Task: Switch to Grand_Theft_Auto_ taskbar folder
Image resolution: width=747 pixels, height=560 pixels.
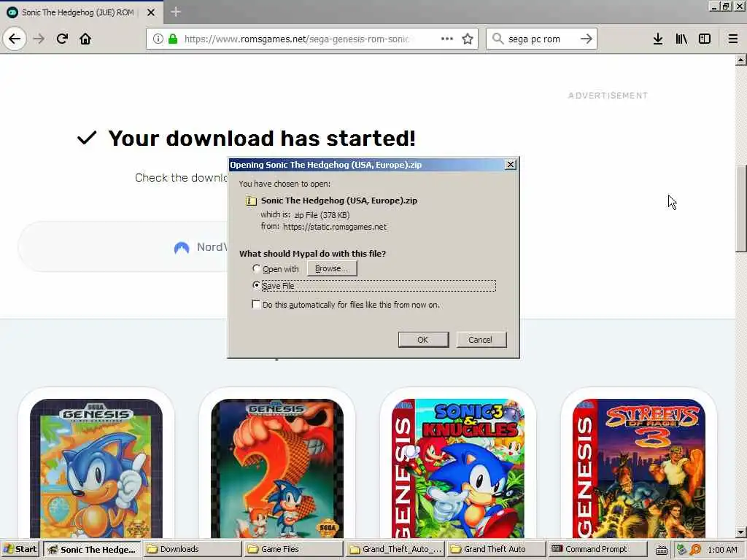Action: click(395, 549)
